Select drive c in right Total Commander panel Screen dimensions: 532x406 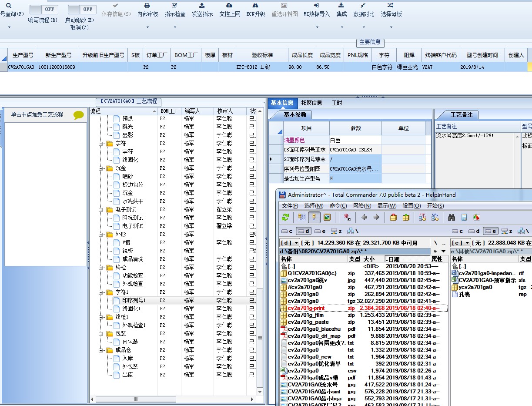(x=457, y=231)
